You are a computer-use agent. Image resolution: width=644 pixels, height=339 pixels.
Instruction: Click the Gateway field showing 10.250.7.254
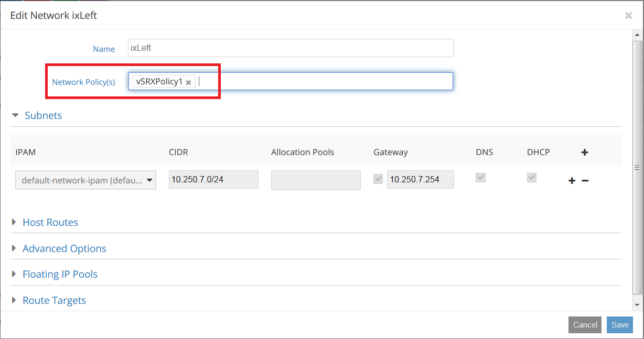tap(421, 180)
